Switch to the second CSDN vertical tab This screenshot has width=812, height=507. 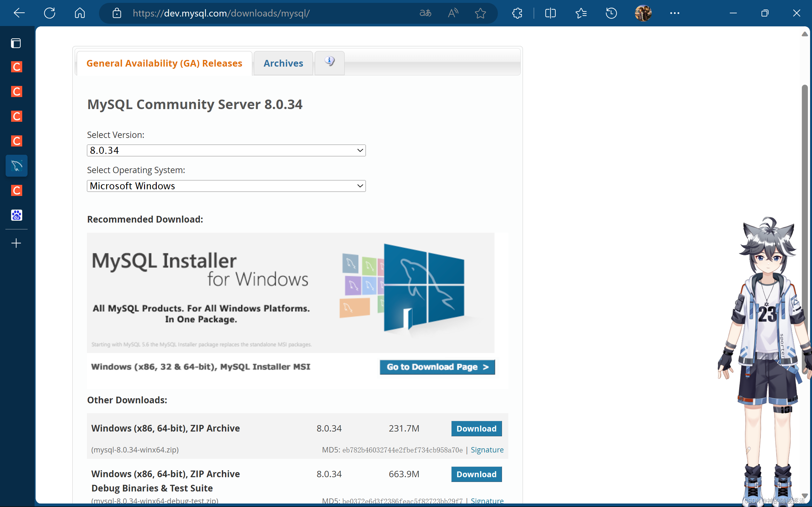[x=17, y=92]
